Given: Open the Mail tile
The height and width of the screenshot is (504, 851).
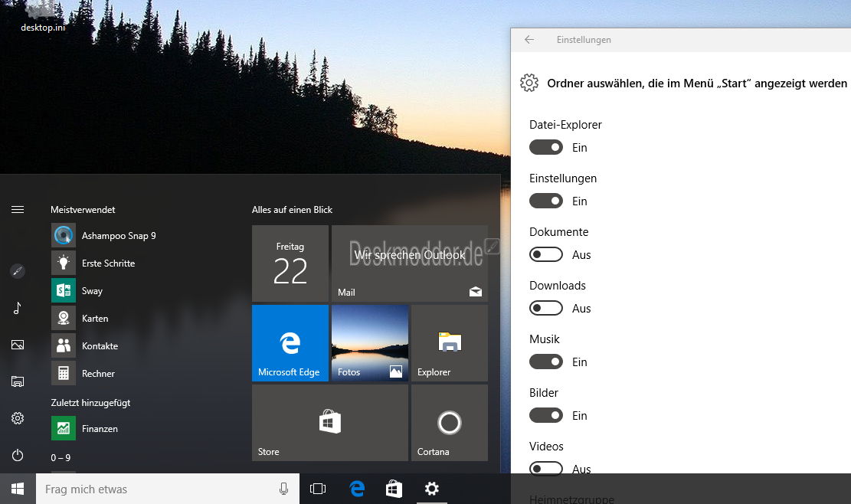Looking at the screenshot, I should click(410, 263).
